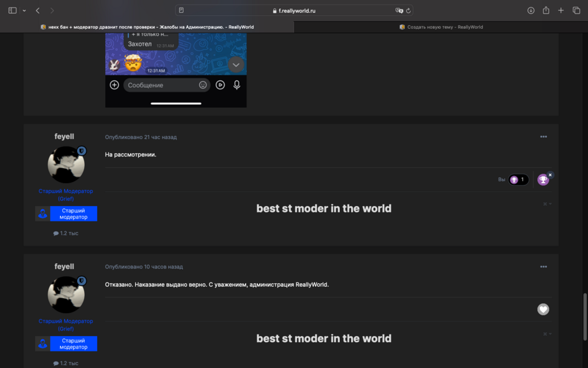Screen dimensions: 588x368
Task: Reload the current page
Action: click(x=409, y=11)
